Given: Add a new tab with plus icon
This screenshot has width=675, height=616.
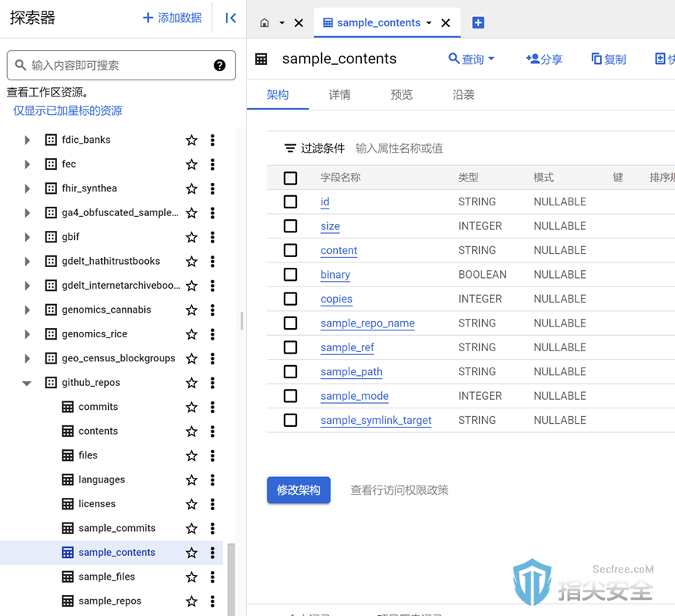Looking at the screenshot, I should point(478,22).
